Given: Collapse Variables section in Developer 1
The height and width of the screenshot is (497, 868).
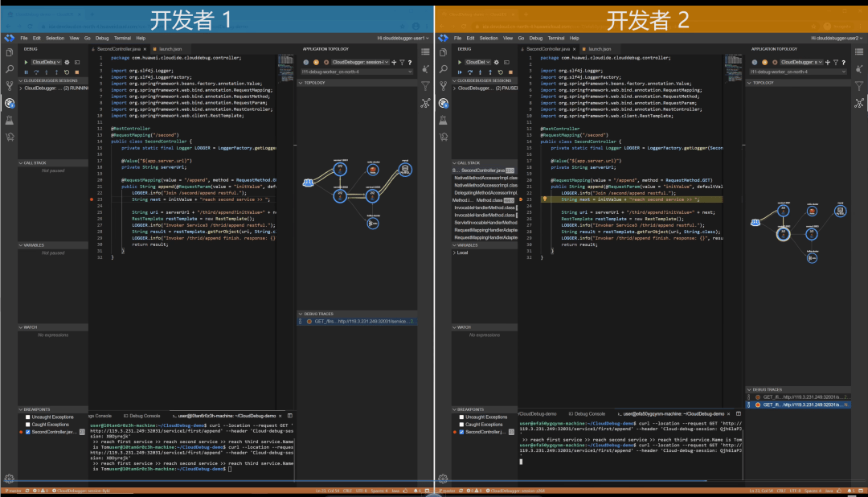Looking at the screenshot, I should 53,245.
